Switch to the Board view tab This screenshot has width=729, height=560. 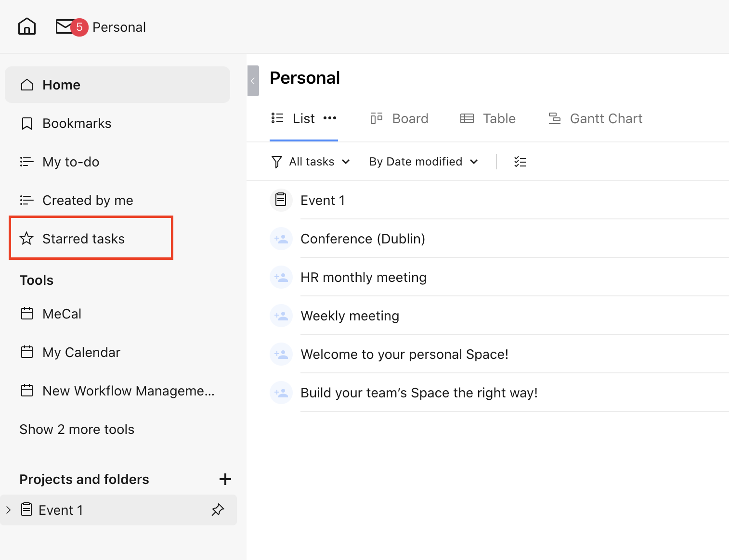399,118
